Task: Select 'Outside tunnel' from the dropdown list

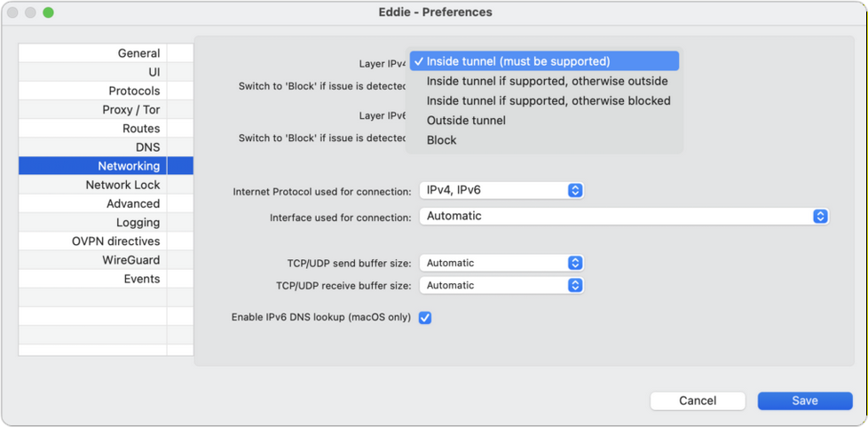Action: click(466, 120)
